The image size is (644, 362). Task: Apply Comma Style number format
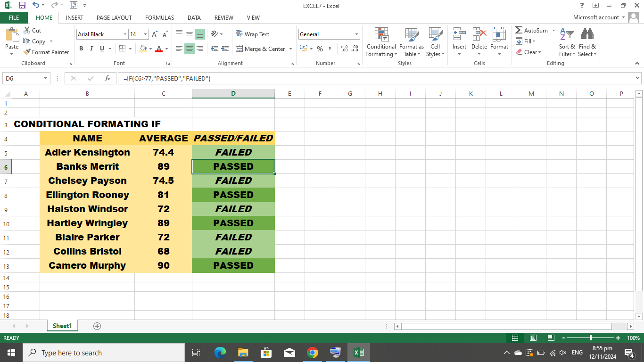coord(330,49)
